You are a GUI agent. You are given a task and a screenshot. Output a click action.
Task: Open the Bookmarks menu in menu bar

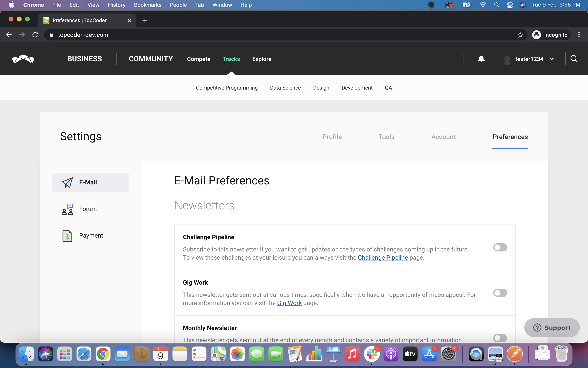point(147,5)
